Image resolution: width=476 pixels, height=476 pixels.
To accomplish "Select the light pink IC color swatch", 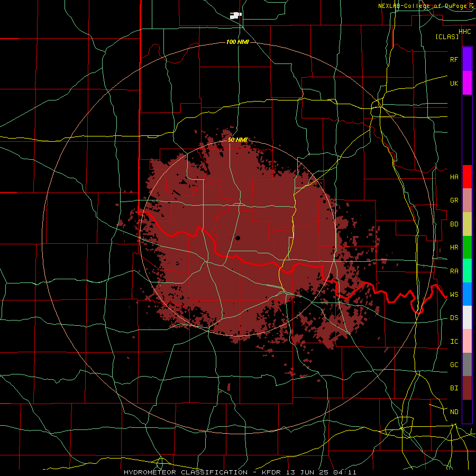I will (467, 341).
